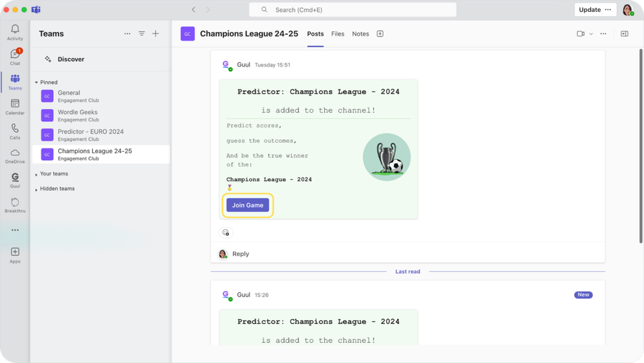The height and width of the screenshot is (363, 644).
Task: Show more apps ellipsis in sidebar
Action: 15,230
